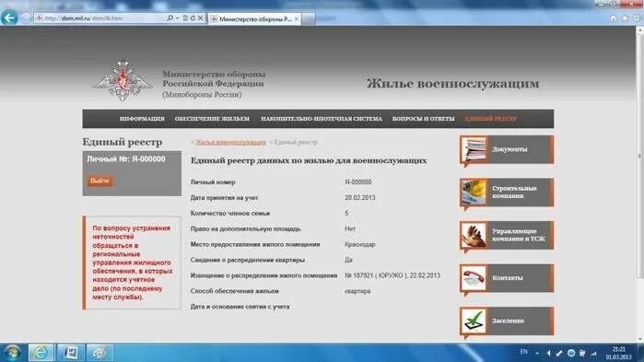The height and width of the screenshot is (362, 644).
Task: Open the Документы sidebar link
Action: (509, 149)
